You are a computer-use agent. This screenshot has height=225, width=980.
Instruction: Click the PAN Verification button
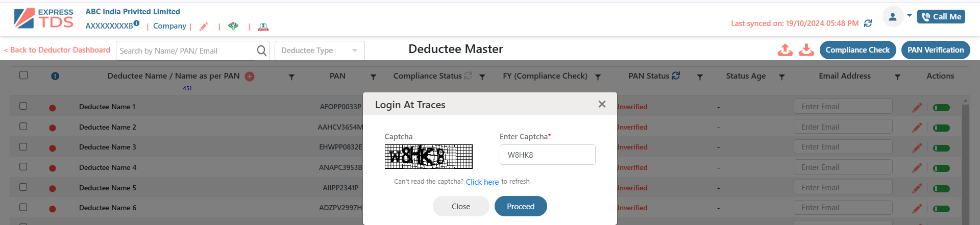(936, 50)
